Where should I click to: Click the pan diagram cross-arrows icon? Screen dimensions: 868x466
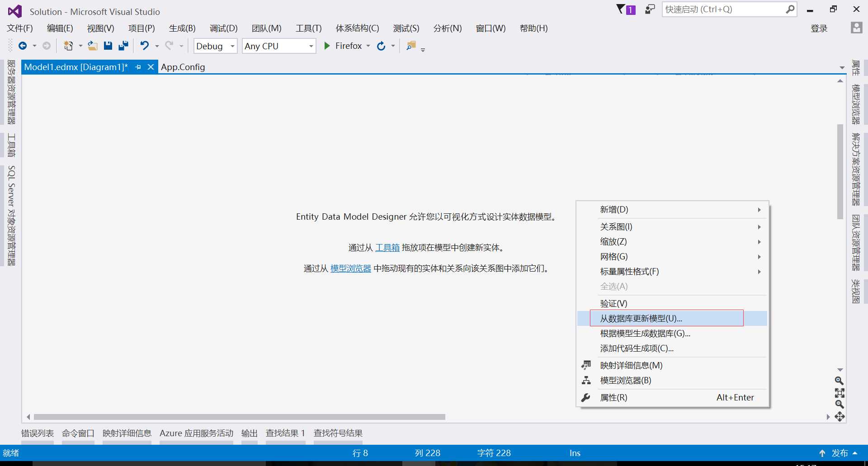pyautogui.click(x=840, y=416)
